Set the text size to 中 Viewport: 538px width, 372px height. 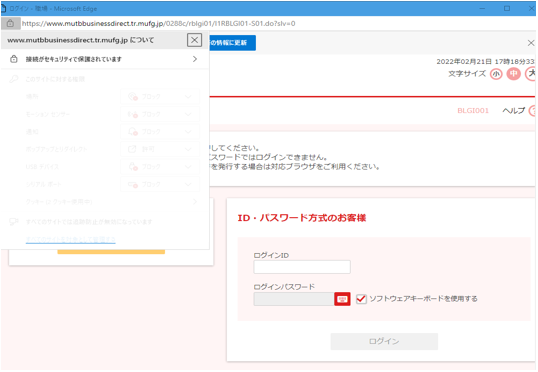pyautogui.click(x=514, y=73)
